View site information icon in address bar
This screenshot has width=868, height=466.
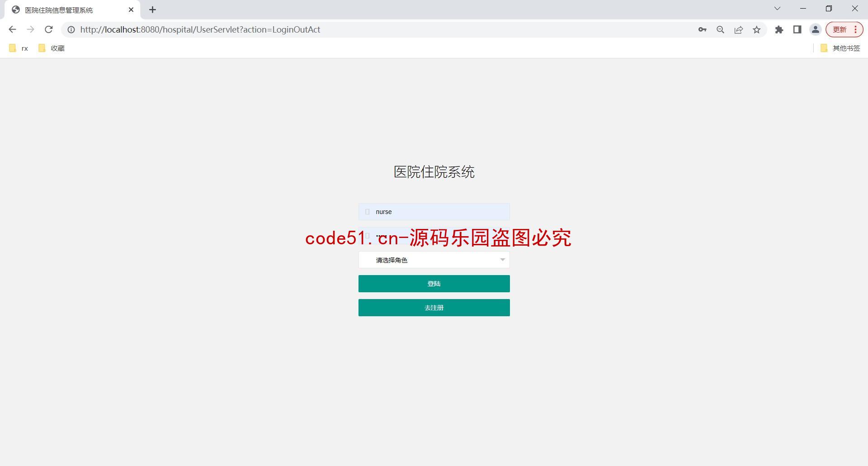71,29
